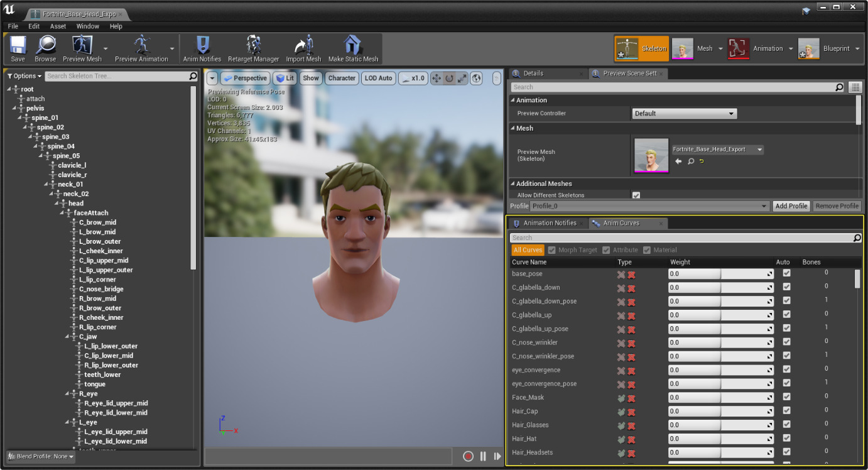
Task: Open the Preview Controller dropdown
Action: pos(684,114)
